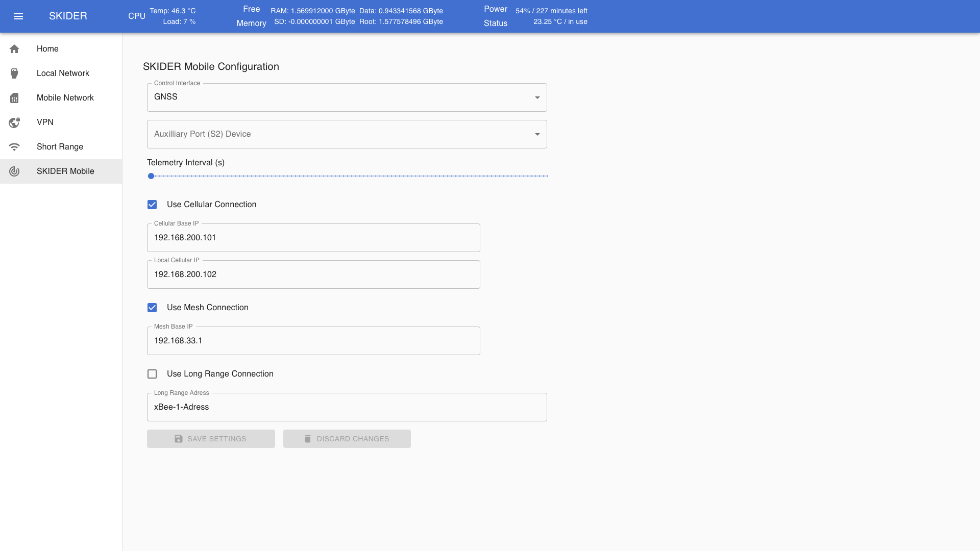Click the Home house icon
This screenshot has height=551, width=980.
[x=14, y=49]
